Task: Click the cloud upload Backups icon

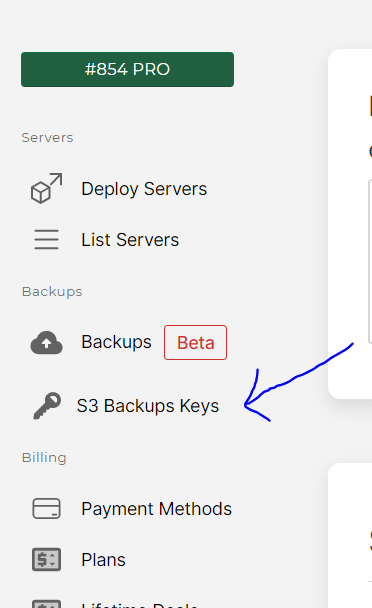Action: [47, 342]
